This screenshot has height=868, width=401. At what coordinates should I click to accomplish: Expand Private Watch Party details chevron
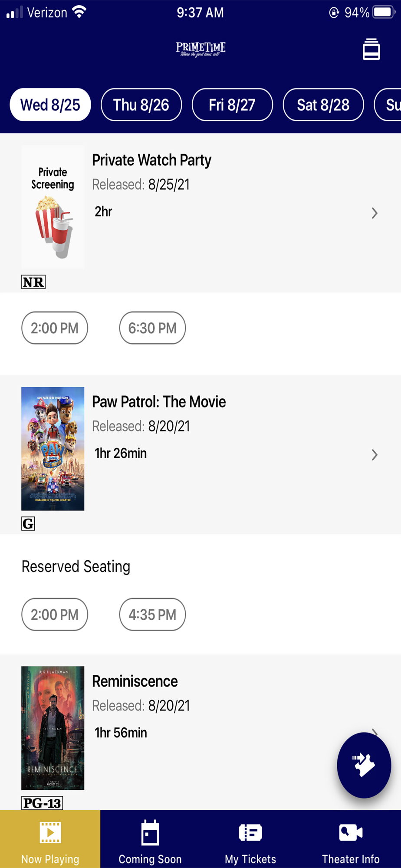tap(374, 213)
